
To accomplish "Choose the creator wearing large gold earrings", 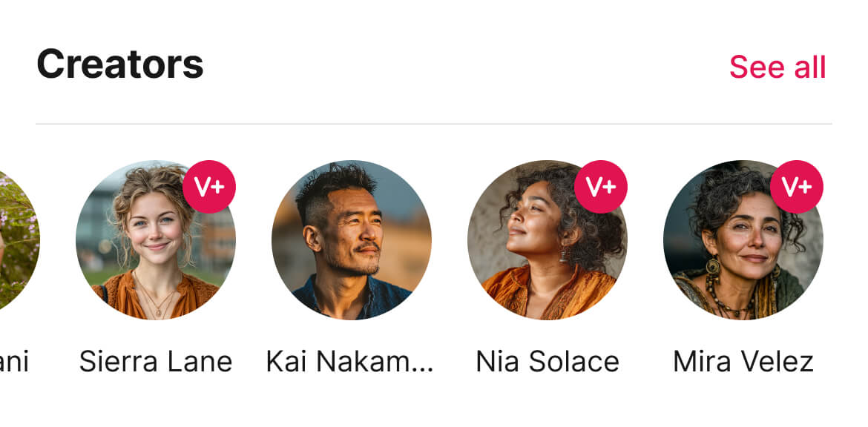I will coord(743,240).
